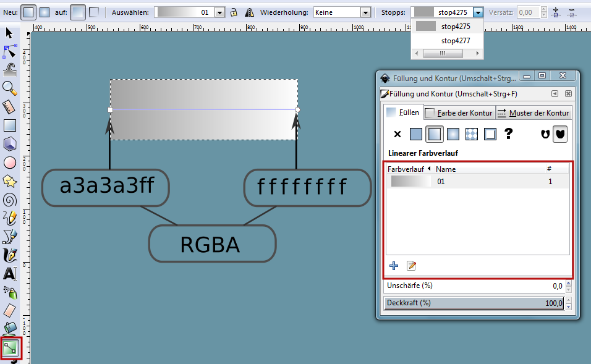The width and height of the screenshot is (591, 364).
Task: Click stop4275 color swatch in Stopps field
Action: pyautogui.click(x=424, y=12)
